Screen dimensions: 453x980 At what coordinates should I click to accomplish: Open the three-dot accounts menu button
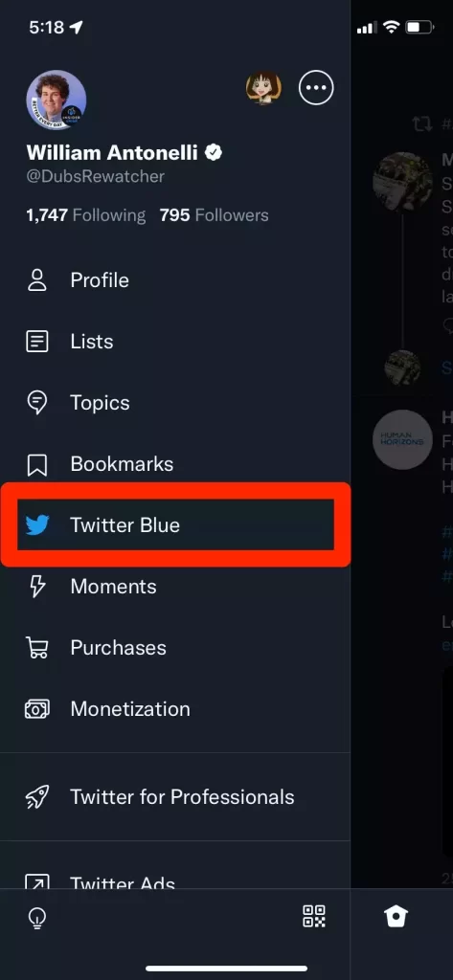click(x=316, y=87)
